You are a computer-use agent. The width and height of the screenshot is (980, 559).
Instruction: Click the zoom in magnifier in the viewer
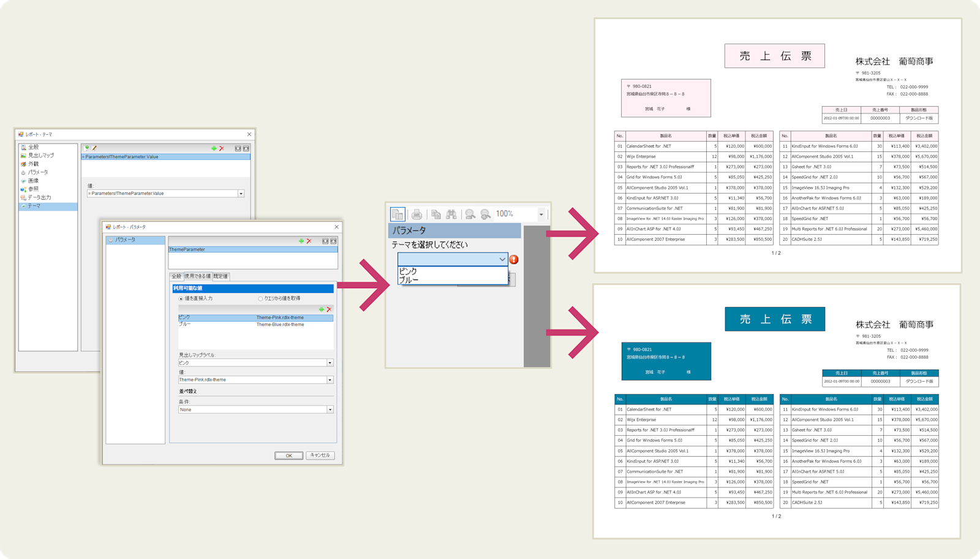point(485,214)
